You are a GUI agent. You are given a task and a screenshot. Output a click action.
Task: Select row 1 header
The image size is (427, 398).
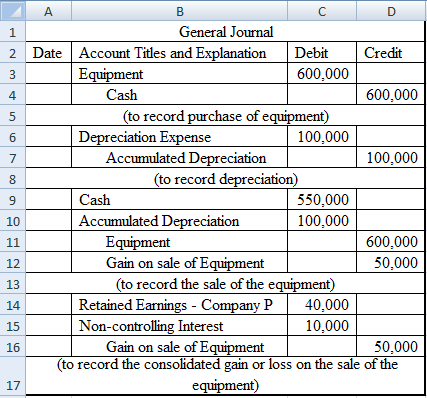click(x=13, y=32)
